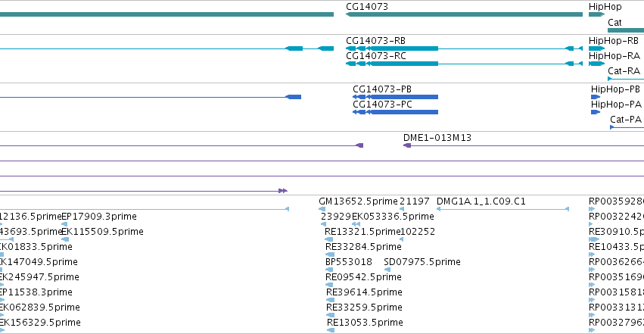
Task: Select SD07975.5prime EST
Action: tap(387, 270)
